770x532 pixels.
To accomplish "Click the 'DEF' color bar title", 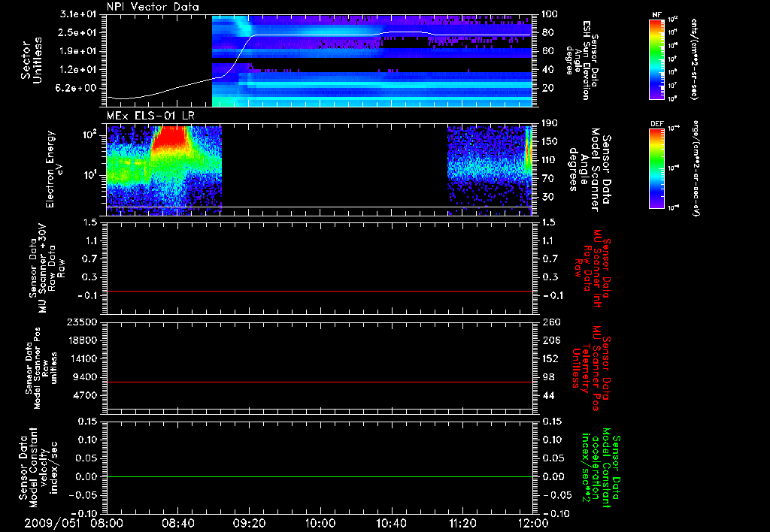I will click(x=656, y=124).
